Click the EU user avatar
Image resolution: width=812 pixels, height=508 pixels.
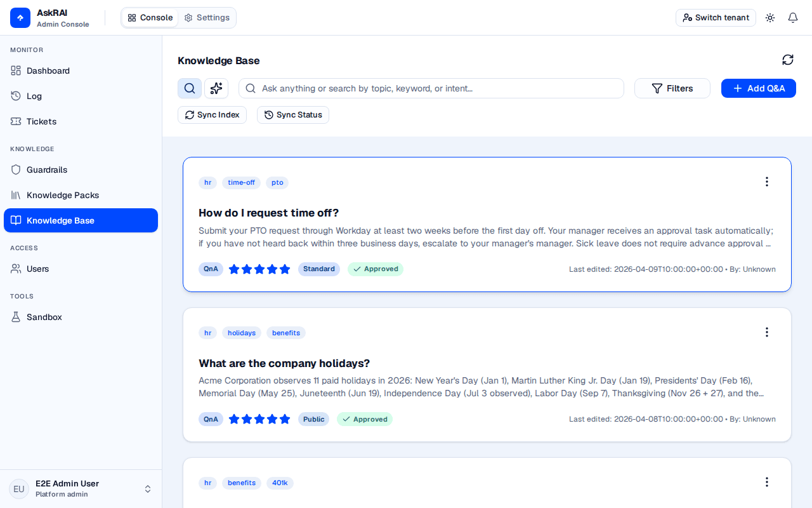(x=19, y=489)
